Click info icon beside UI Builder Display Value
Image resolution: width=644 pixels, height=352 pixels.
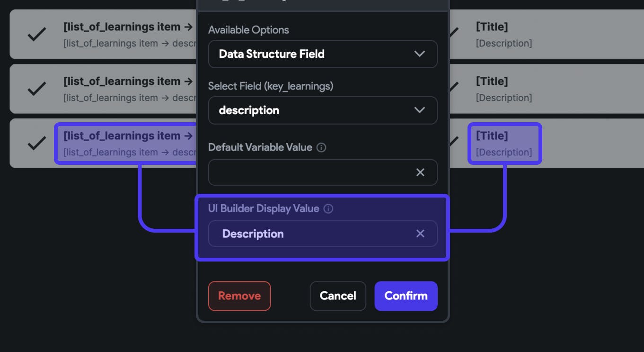coord(328,208)
